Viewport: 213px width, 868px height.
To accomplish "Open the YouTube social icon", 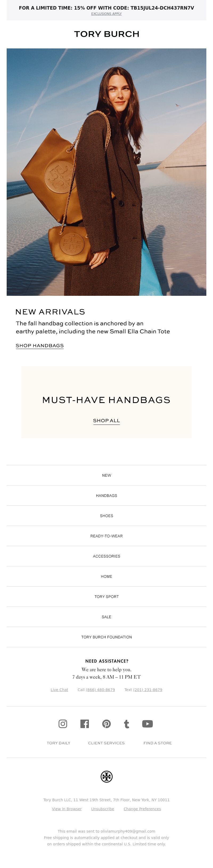I will (147, 724).
